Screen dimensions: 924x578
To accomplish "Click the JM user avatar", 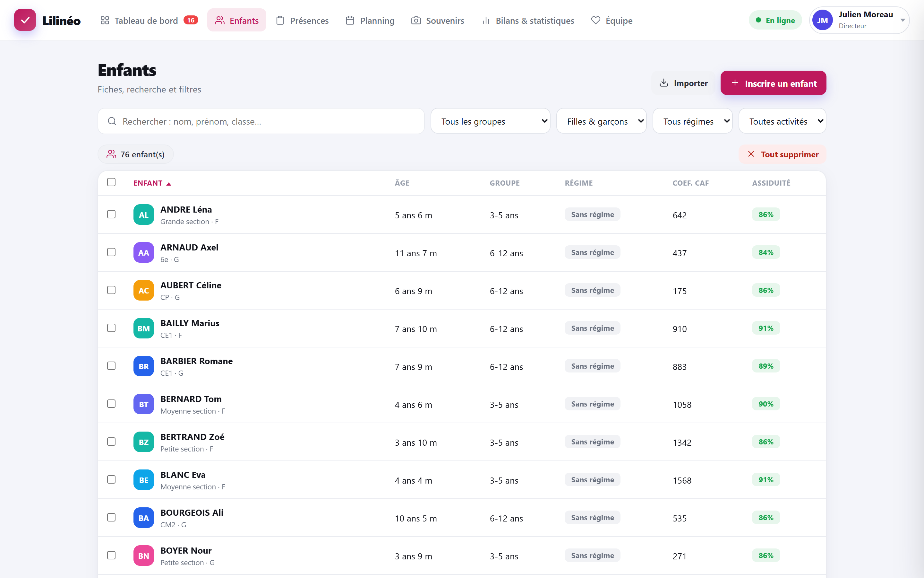I will [x=822, y=20].
